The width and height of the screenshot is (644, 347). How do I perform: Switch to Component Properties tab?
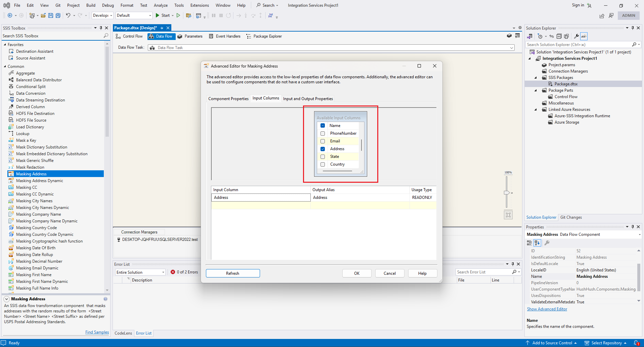coord(228,99)
